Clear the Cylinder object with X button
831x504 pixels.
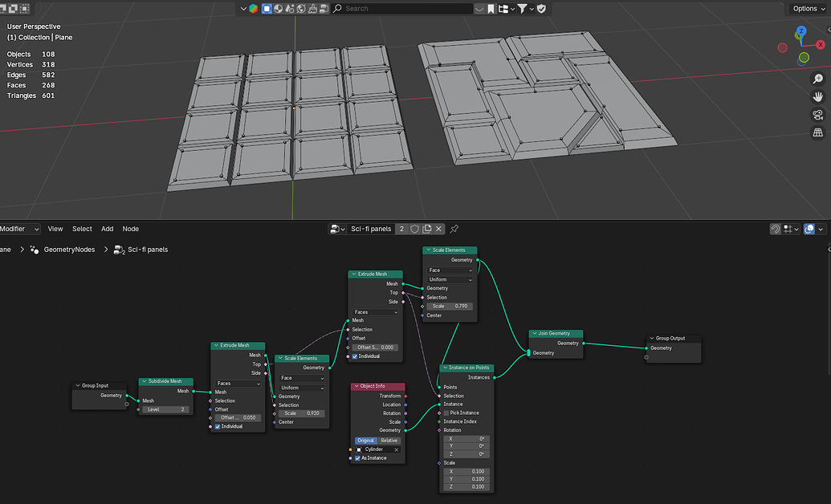pos(397,449)
